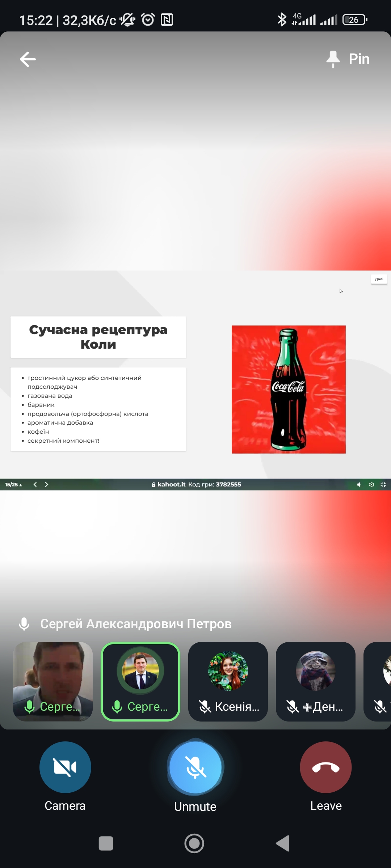
Task: Click the bullet кофеїн
Action: (38, 431)
